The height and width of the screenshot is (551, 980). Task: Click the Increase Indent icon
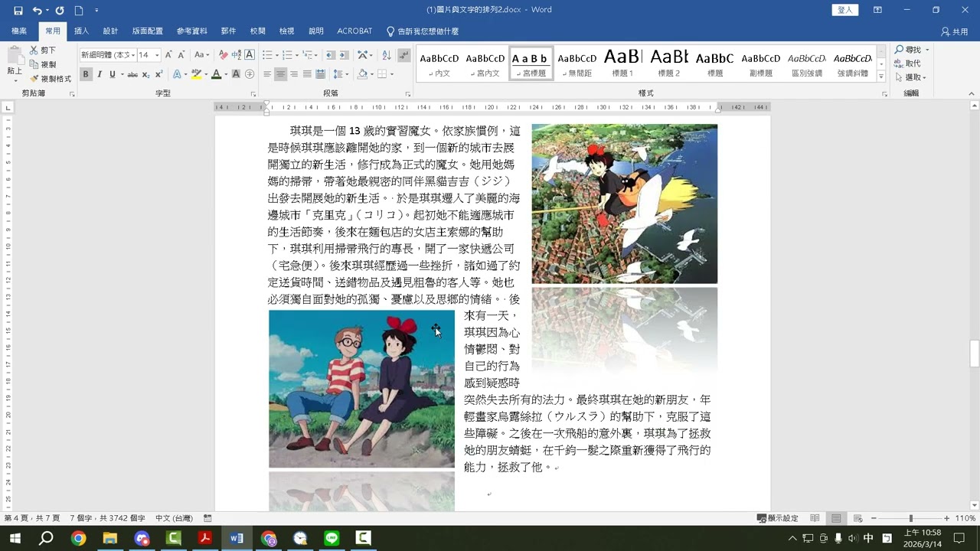pos(344,55)
